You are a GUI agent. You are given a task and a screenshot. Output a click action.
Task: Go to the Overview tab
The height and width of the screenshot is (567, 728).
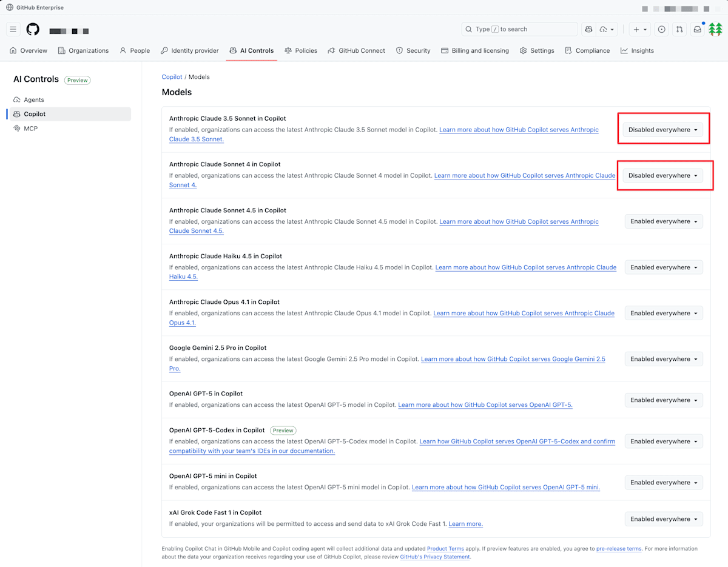pos(29,50)
